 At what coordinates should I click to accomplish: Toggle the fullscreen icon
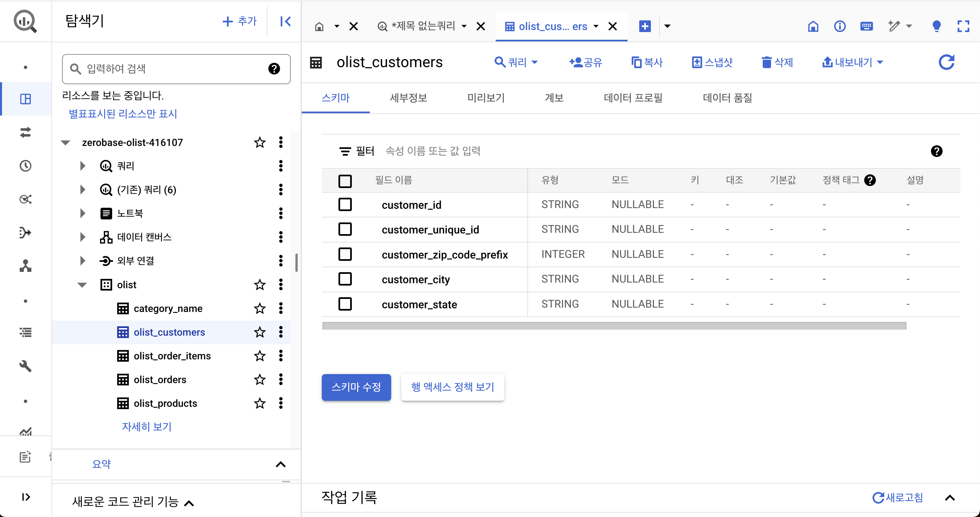[963, 26]
